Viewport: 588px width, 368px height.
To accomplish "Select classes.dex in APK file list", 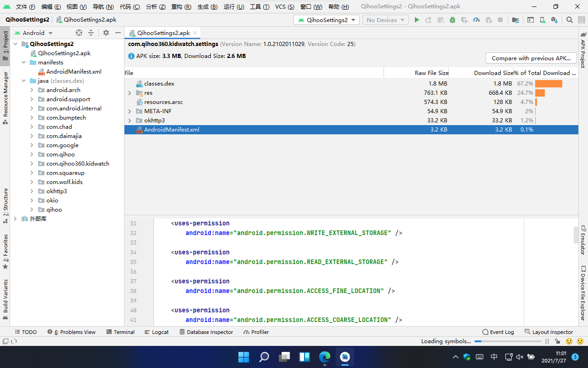I will pyautogui.click(x=351, y=84).
